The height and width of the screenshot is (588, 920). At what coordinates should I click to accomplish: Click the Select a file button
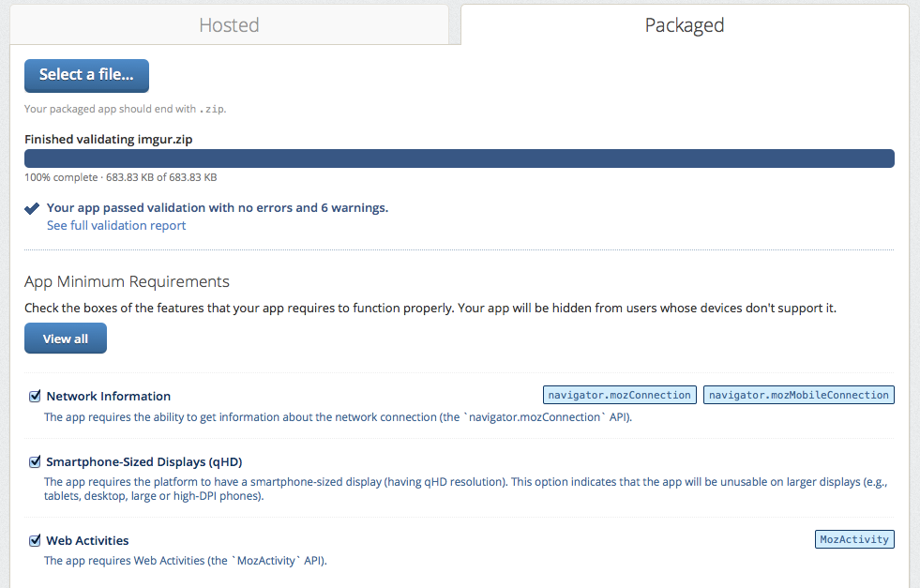click(86, 75)
